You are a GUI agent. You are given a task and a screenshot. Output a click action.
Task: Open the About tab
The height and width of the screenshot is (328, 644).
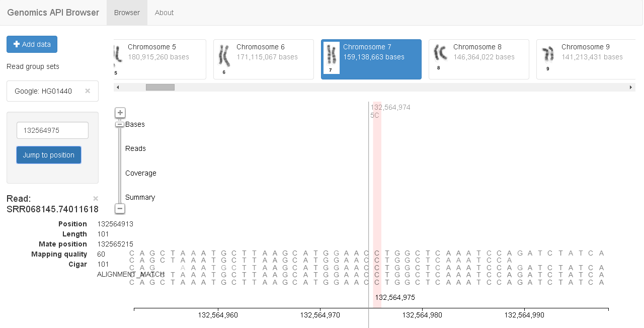pyautogui.click(x=164, y=13)
